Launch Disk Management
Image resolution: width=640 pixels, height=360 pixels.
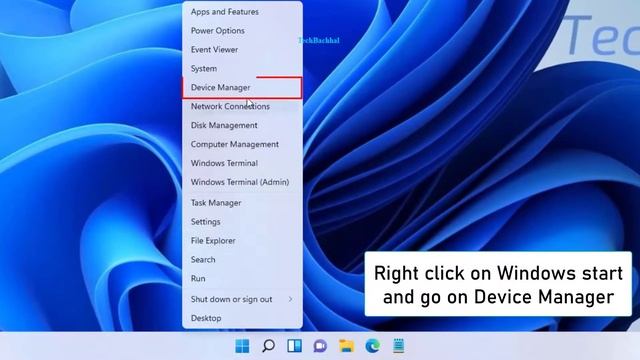(x=242, y=125)
